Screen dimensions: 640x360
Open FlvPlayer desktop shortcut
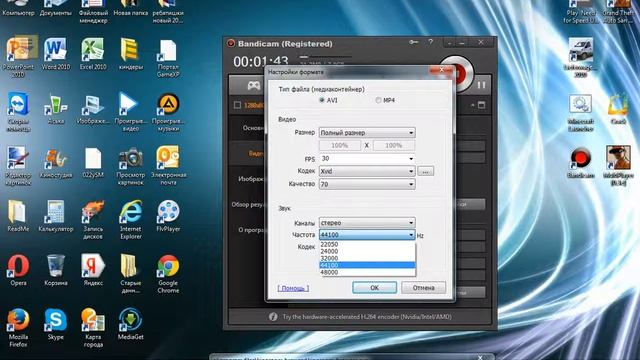pos(168,216)
